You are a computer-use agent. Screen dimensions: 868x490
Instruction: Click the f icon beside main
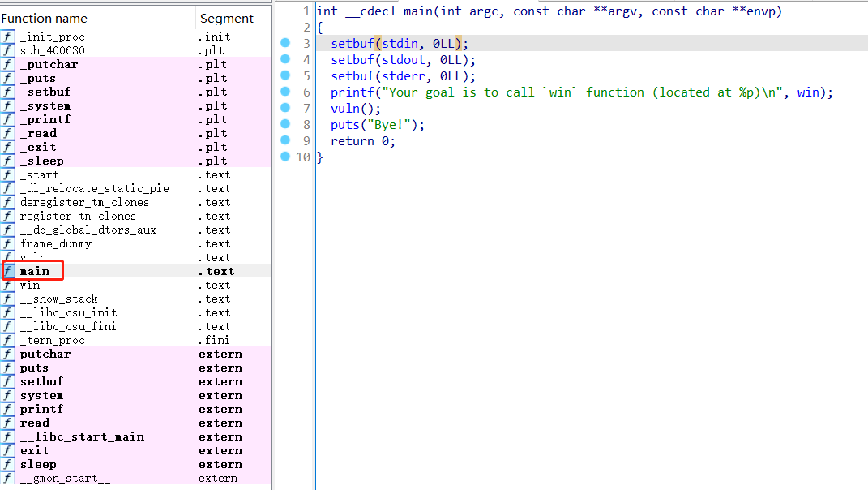[6, 271]
